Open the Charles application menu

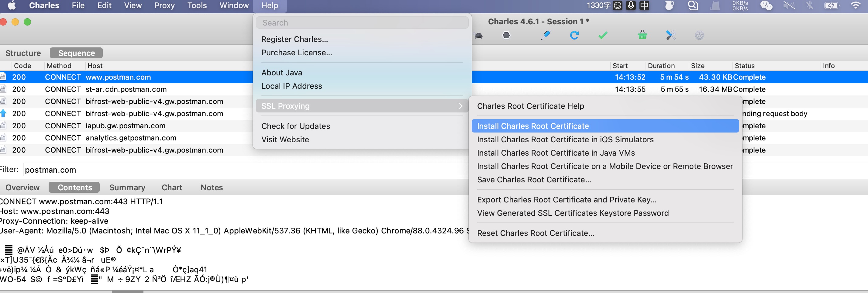(x=44, y=5)
